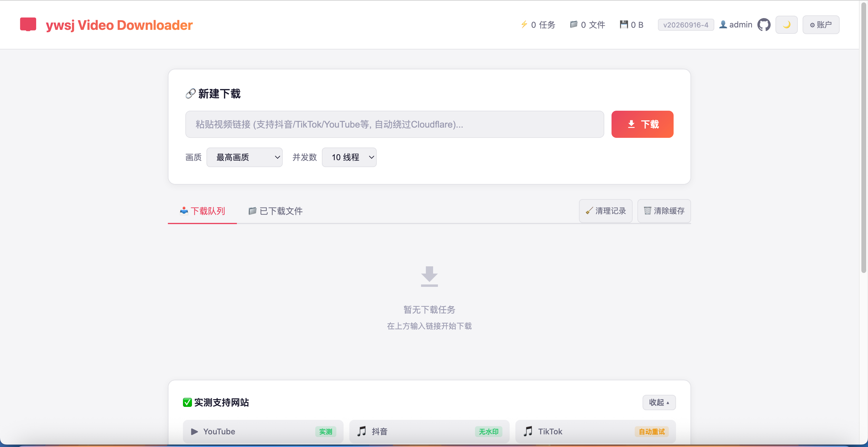Open the 画质 quality dropdown
This screenshot has height=447, width=868.
244,157
